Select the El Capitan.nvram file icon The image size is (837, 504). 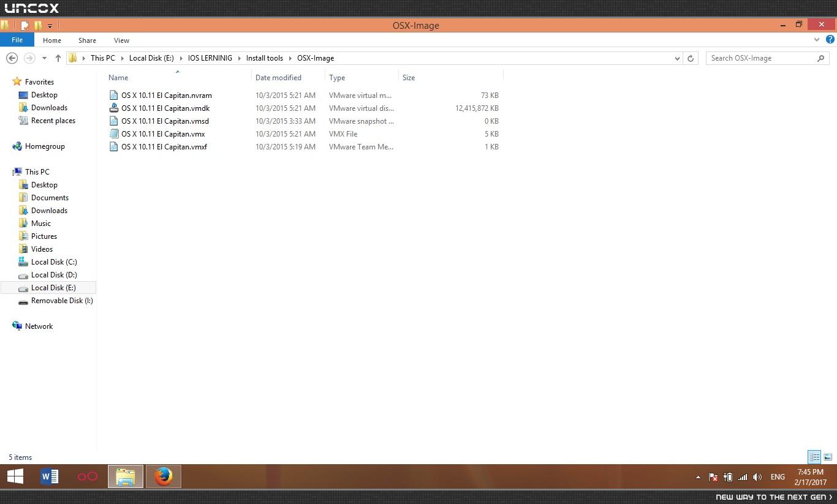point(113,96)
